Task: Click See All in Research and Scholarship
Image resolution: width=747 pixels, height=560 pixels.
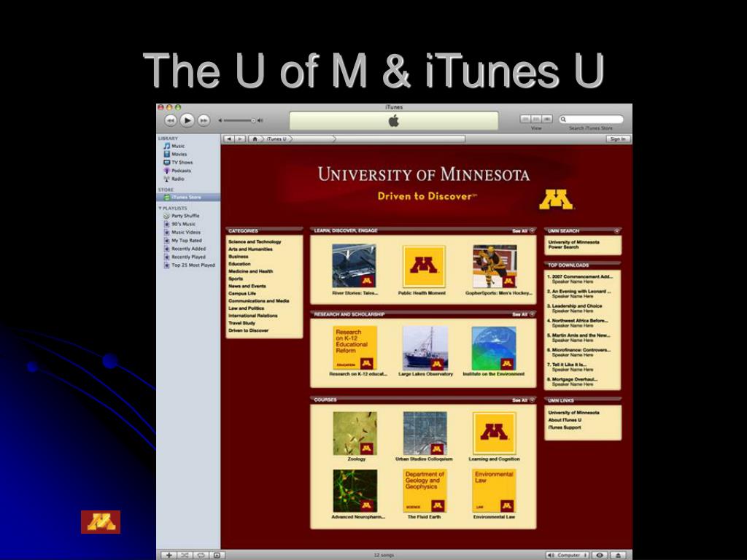Action: (x=523, y=314)
